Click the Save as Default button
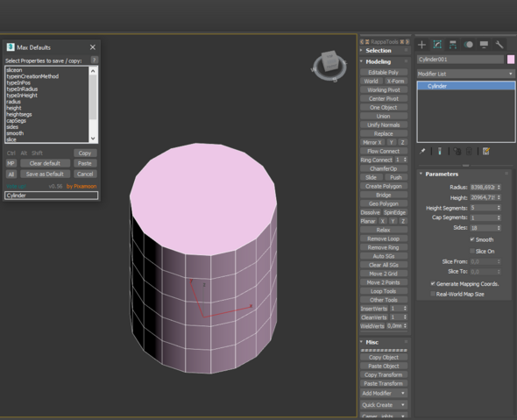517x420 pixels. tap(45, 174)
